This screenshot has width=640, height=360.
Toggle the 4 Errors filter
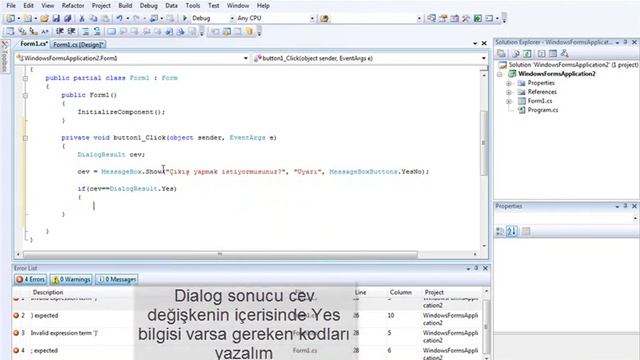[31, 280]
